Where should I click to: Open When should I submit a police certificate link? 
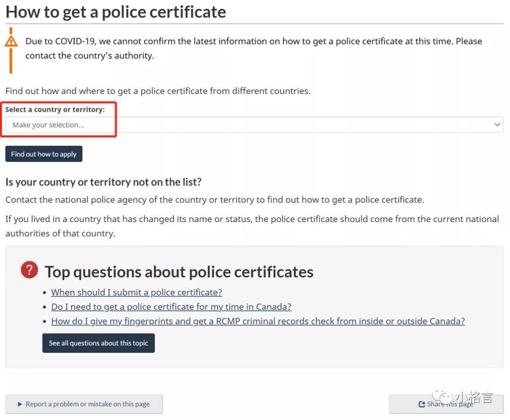click(x=136, y=293)
